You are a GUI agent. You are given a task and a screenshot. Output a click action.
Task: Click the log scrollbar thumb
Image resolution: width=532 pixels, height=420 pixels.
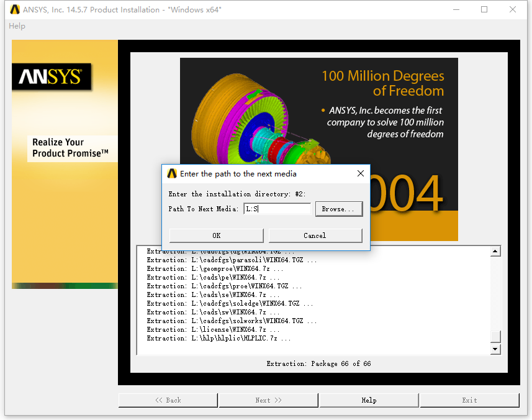point(495,337)
